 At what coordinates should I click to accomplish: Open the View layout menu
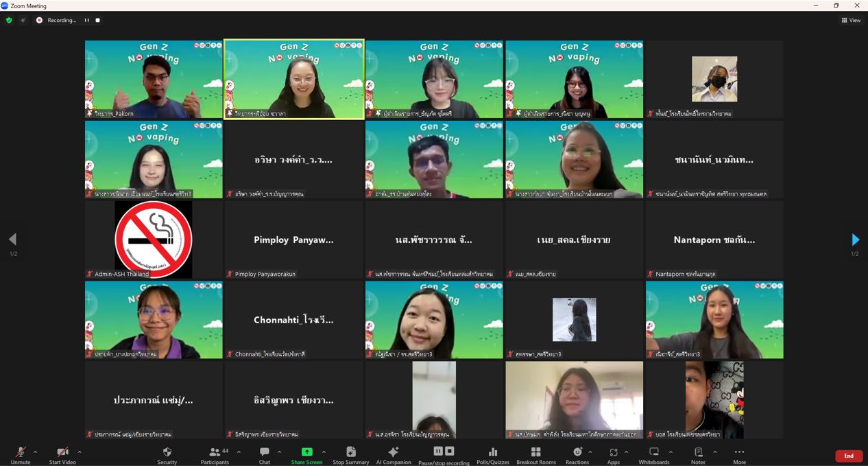click(x=851, y=21)
